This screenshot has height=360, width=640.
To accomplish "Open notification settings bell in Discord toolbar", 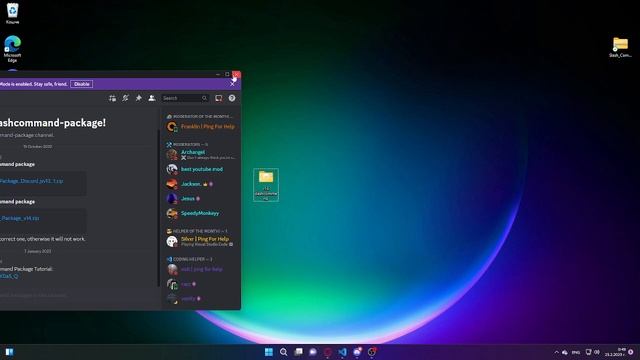I will pyautogui.click(x=125, y=98).
